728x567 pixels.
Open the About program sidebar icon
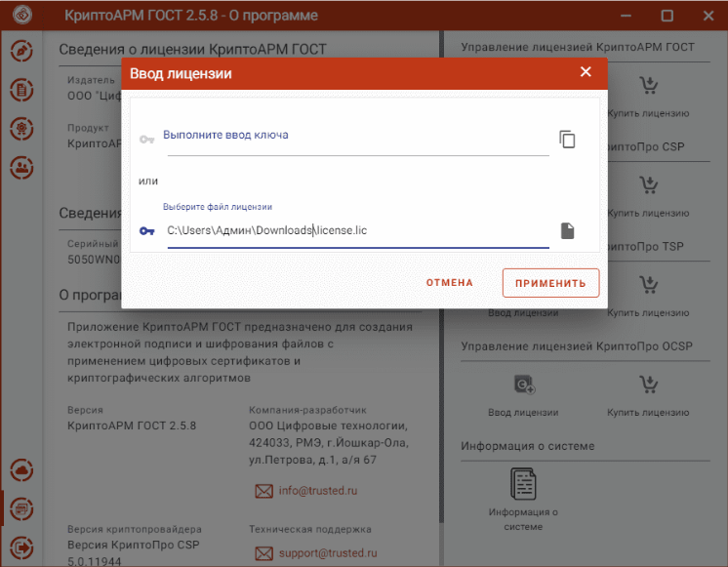coord(21,509)
